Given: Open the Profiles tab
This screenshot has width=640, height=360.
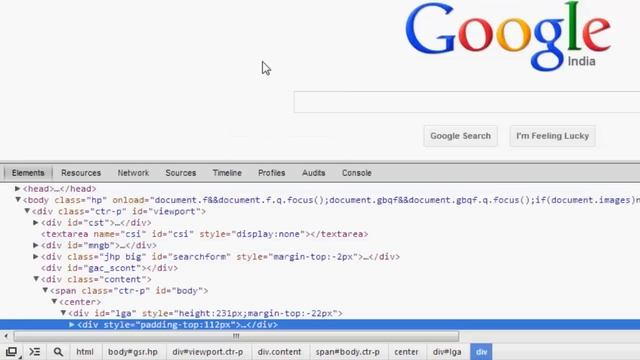Looking at the screenshot, I should point(271,173).
